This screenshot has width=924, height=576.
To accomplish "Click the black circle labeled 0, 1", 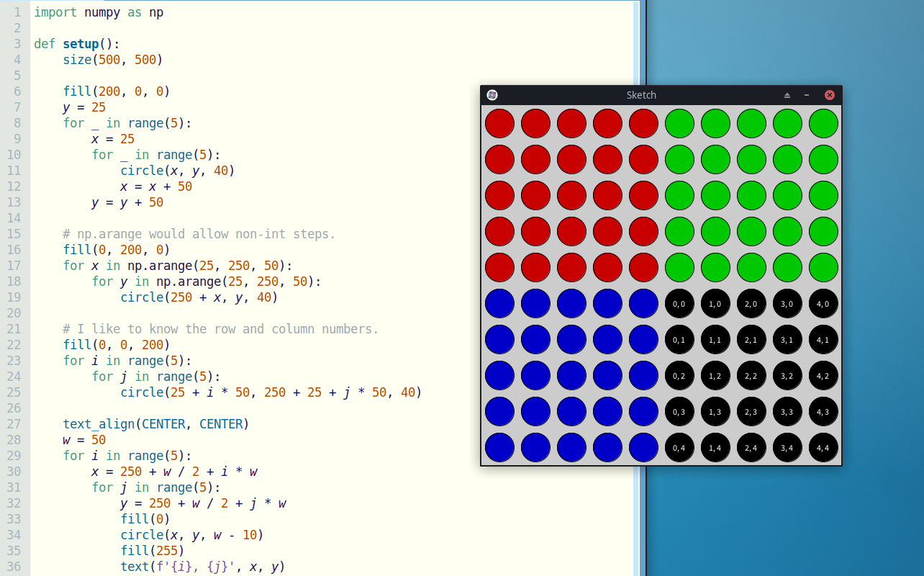I will pyautogui.click(x=679, y=340).
